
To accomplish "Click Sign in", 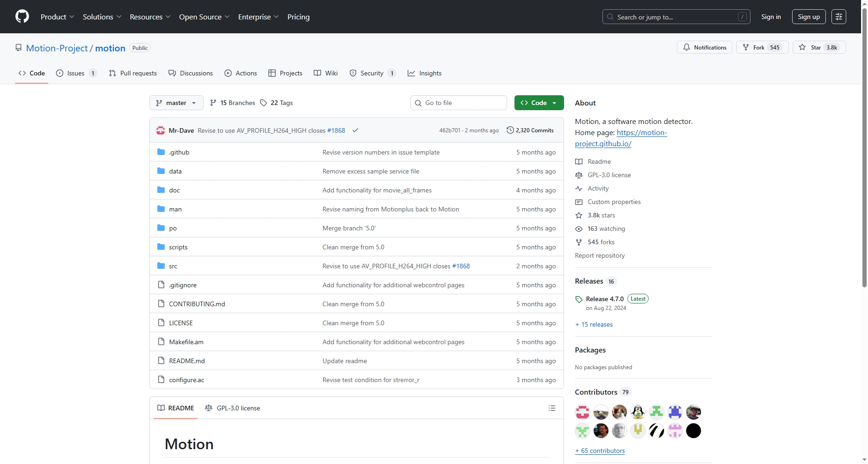I will click(x=771, y=17).
